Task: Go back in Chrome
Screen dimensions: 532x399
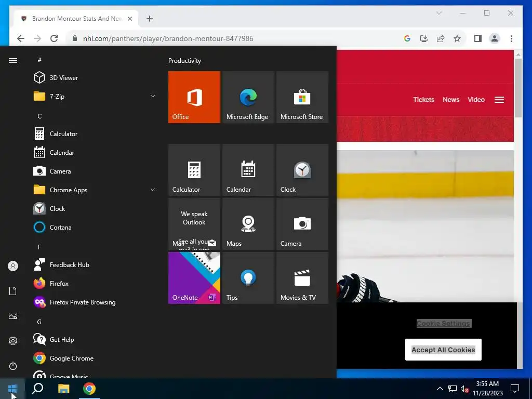Action: point(21,38)
